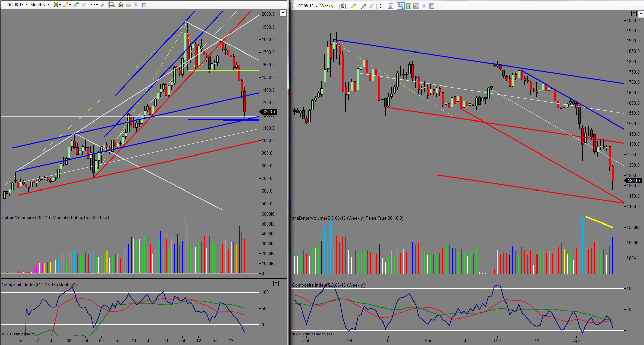Viewport: 644px width, 345px height.
Task: Open the Monthly interval dropdown
Action: [x=39, y=5]
